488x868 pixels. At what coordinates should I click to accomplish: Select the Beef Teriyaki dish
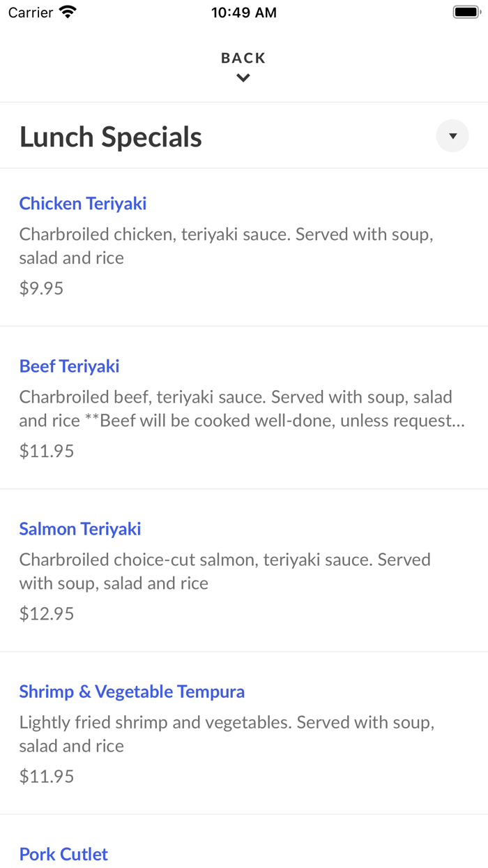coord(69,366)
